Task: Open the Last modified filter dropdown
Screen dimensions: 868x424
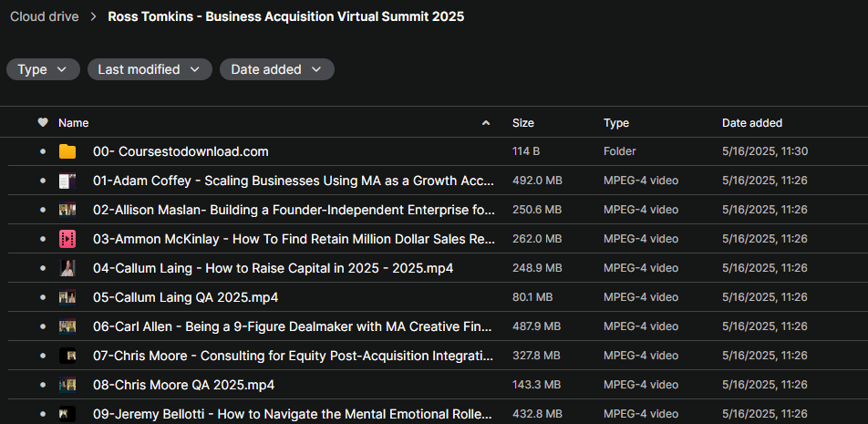Action: click(150, 69)
